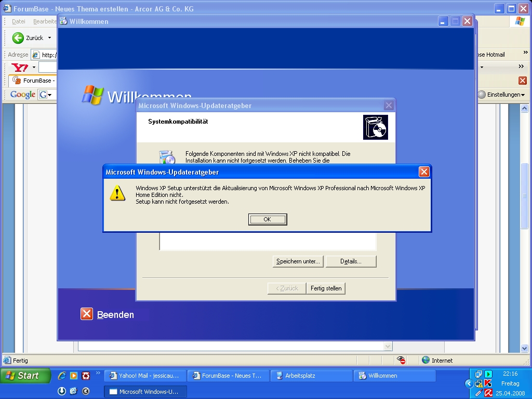Close the tab with the orange X button
Screen dimensions: 532x399
(x=523, y=81)
